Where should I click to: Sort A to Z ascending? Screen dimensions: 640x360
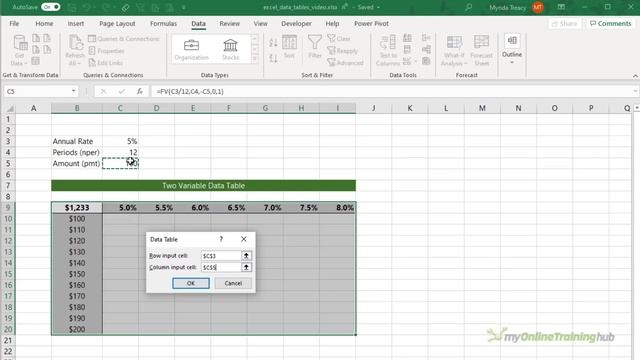(273, 42)
